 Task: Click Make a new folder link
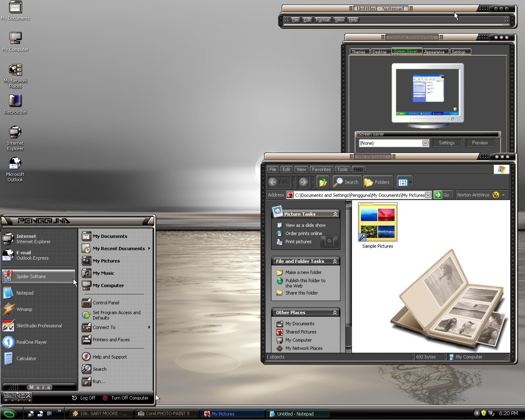304,272
